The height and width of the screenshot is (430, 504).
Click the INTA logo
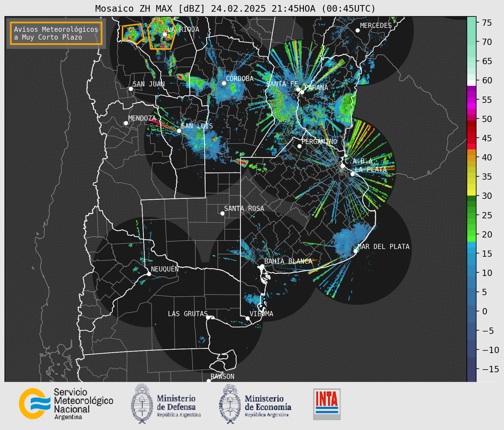327,404
